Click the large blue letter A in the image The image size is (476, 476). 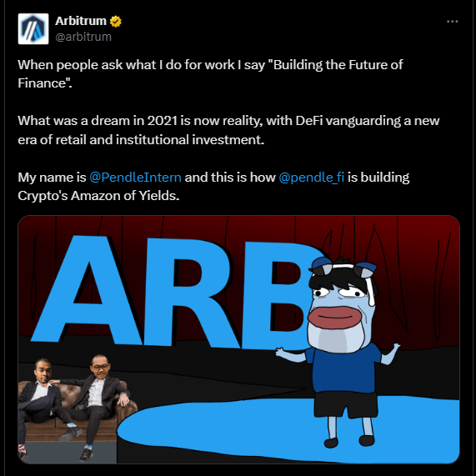pos(88,290)
